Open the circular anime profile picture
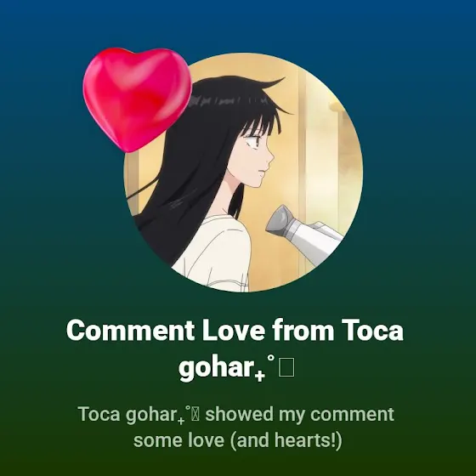Viewport: 476px width, 476px height. tap(243, 173)
